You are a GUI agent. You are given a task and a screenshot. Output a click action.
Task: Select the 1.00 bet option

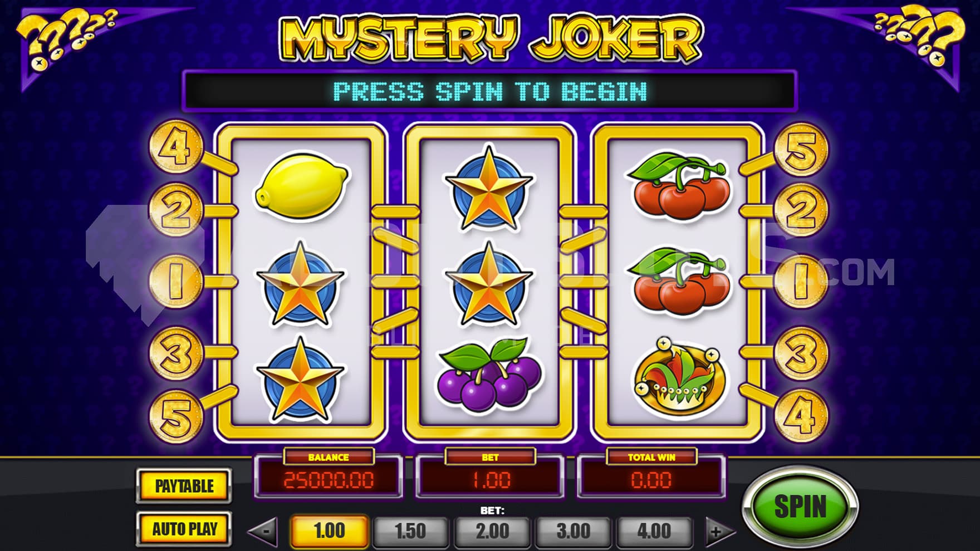click(329, 530)
